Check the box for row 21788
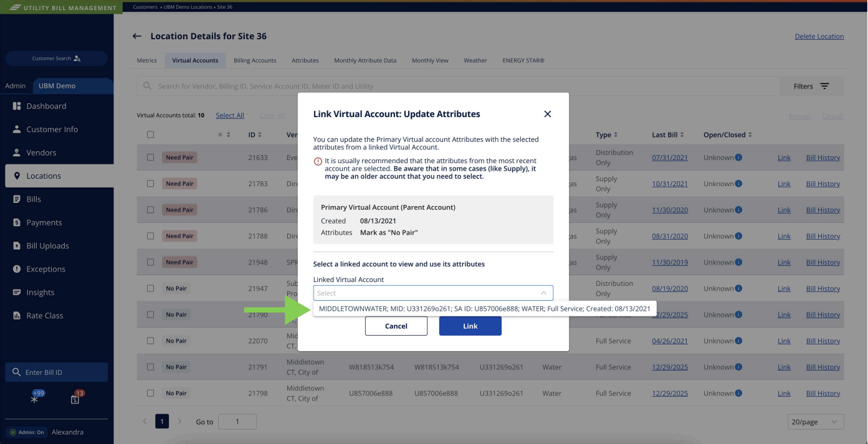868x444 pixels. [150, 236]
